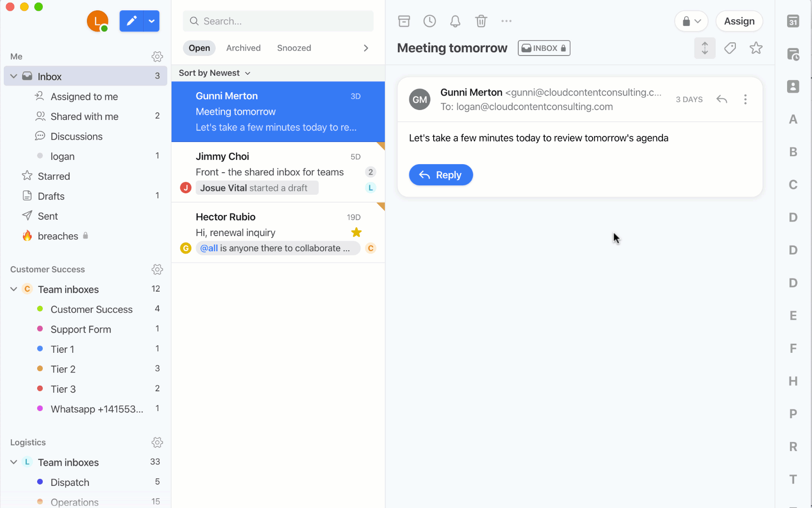Open Gunni Merton's Meeting tomorrow conversation
This screenshot has height=508, width=812.
pos(278,111)
